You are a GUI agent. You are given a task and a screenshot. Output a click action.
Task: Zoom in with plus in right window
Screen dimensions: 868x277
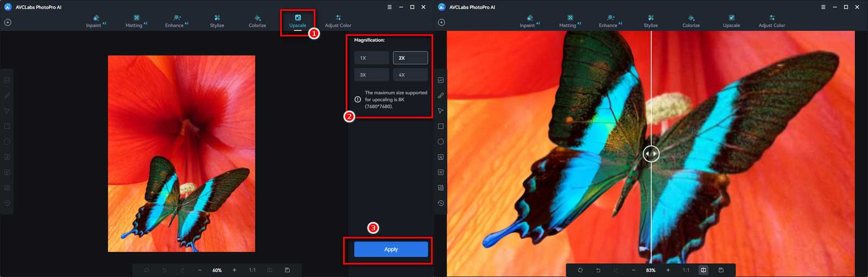(x=668, y=270)
